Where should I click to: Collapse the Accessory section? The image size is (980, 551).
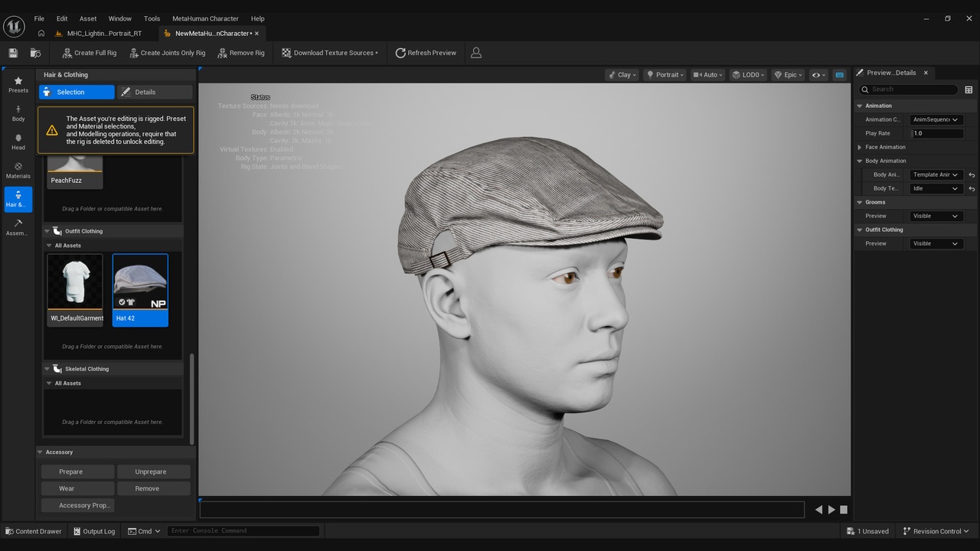point(41,452)
